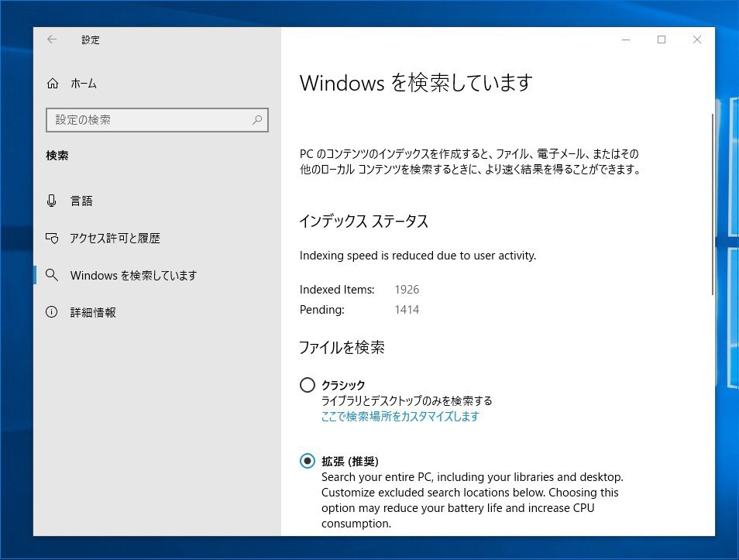The width and height of the screenshot is (739, 560).
Task: Focus the 設定の検索 input field
Action: click(x=157, y=120)
